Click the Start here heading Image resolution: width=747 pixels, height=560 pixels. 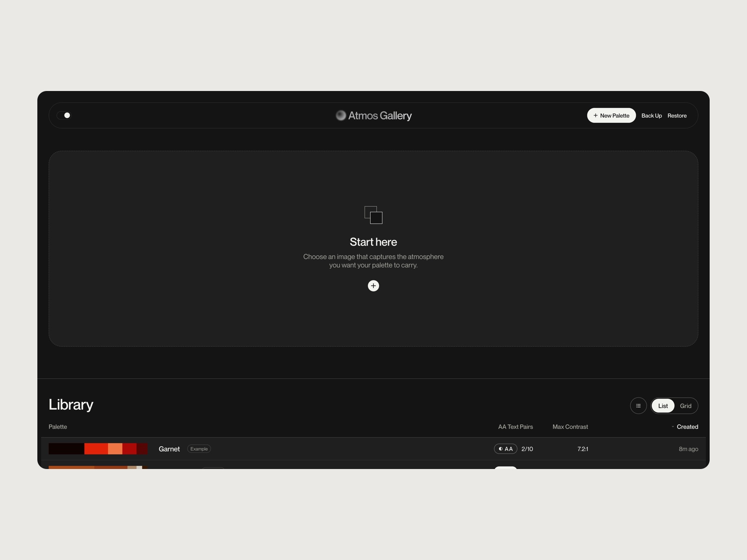373,242
